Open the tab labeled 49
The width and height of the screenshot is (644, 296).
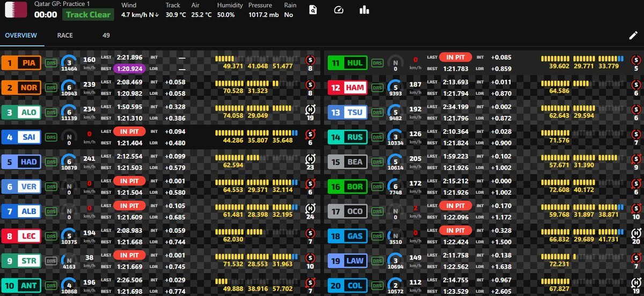(x=106, y=35)
